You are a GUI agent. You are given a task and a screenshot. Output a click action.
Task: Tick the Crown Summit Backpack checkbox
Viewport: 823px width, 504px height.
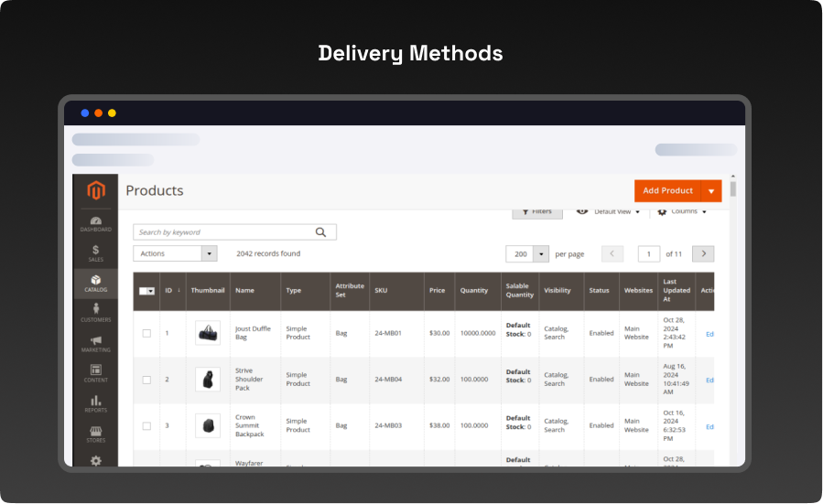(x=146, y=425)
